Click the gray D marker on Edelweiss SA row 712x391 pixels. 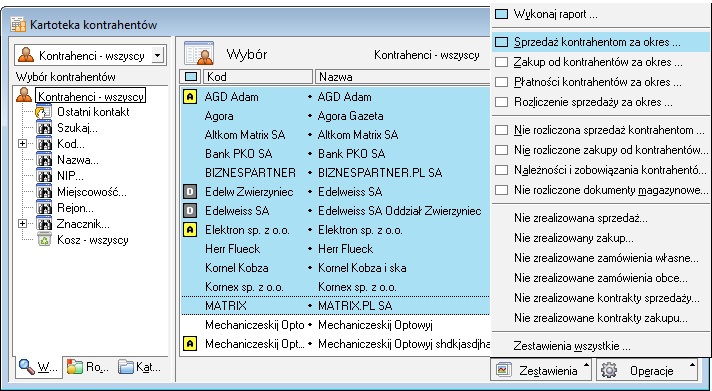190,211
